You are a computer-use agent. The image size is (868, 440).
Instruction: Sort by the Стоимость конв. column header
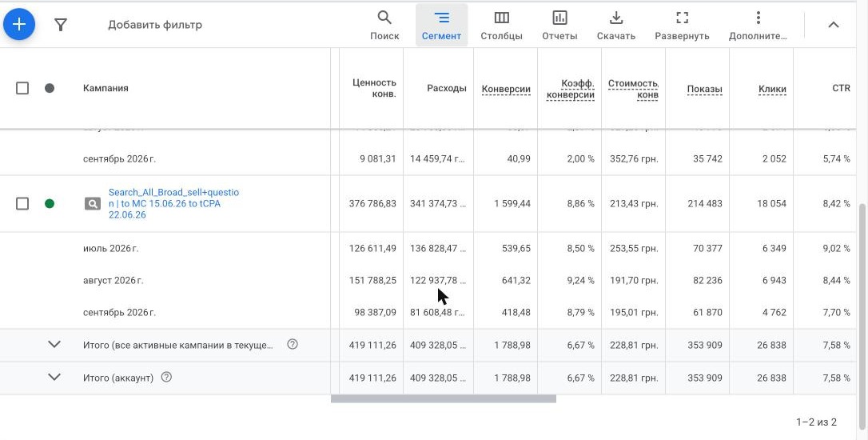click(633, 89)
